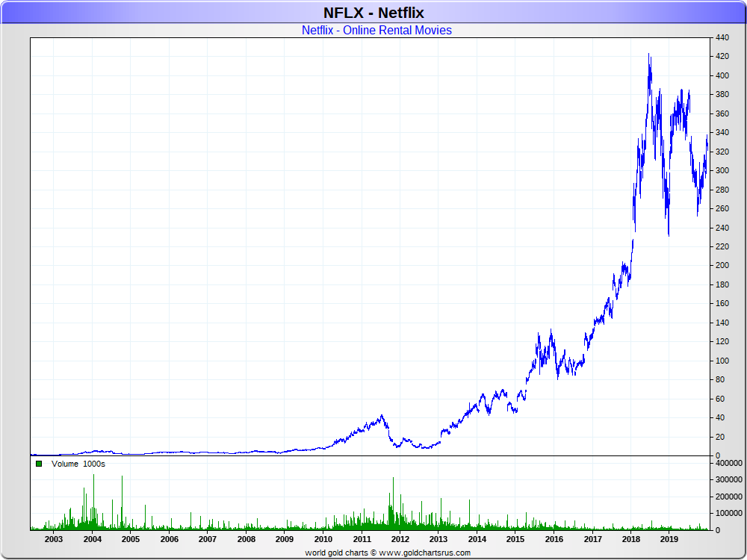Viewport: 747px width, 560px height.
Task: Click the tallest volume bar in early 2004
Action: 93,502
